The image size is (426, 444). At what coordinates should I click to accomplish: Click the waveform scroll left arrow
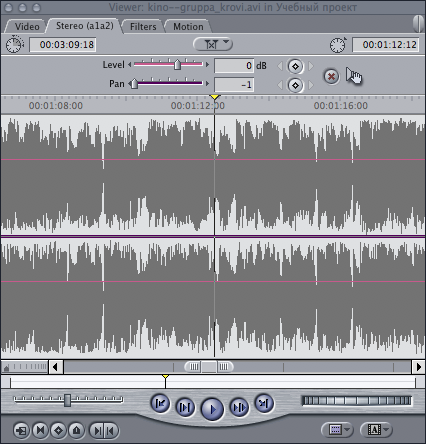pos(55,367)
